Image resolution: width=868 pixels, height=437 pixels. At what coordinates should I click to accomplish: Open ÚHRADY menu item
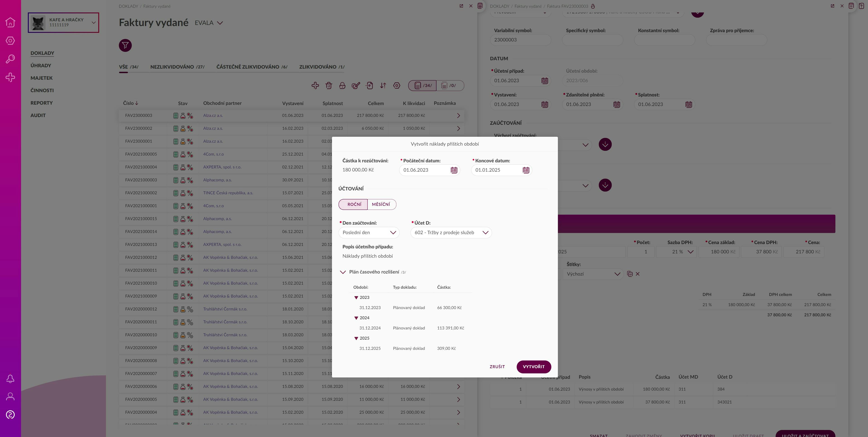pyautogui.click(x=41, y=65)
